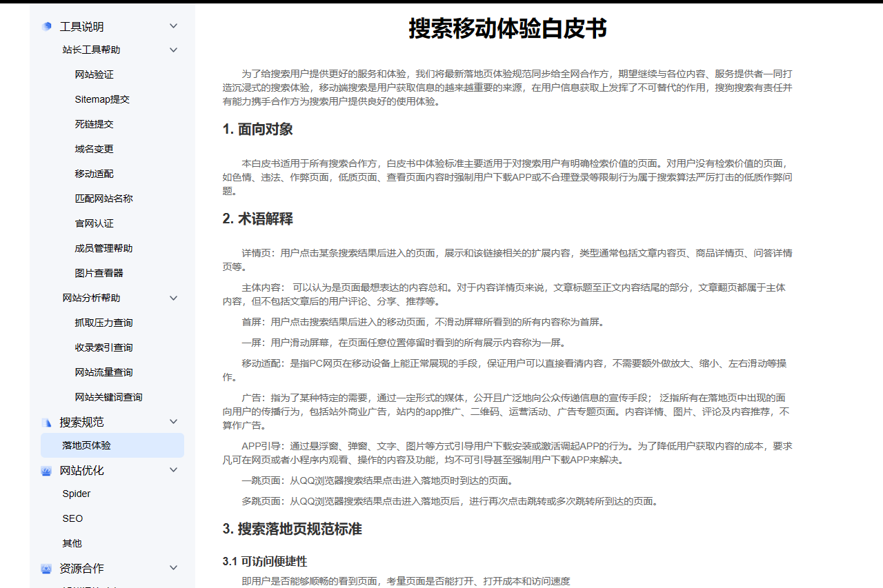Click the paragraph starting with 本白皮书适用于
The image size is (883, 588).
(x=508, y=177)
